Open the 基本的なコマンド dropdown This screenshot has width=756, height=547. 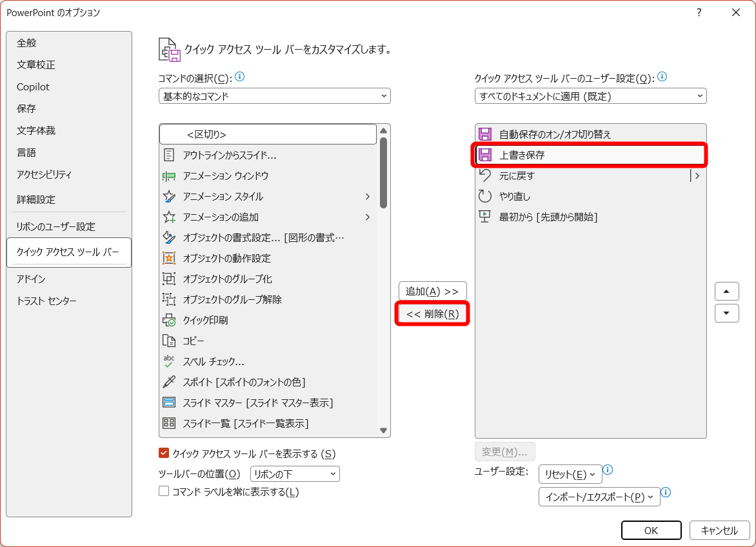click(x=274, y=95)
